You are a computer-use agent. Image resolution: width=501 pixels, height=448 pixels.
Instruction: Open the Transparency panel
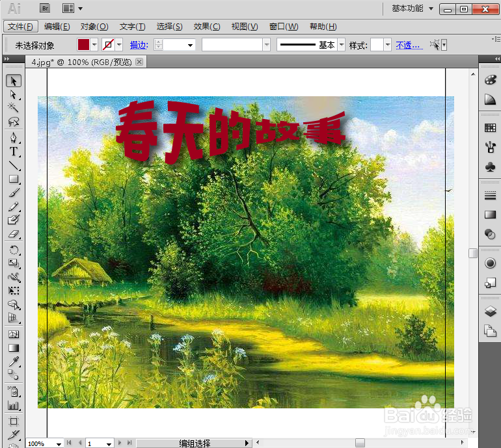pos(490,234)
